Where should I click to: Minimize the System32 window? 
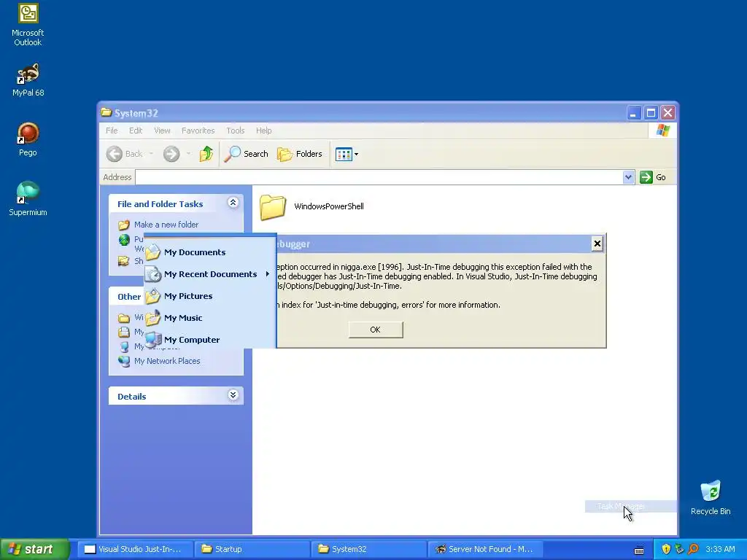[x=634, y=113]
